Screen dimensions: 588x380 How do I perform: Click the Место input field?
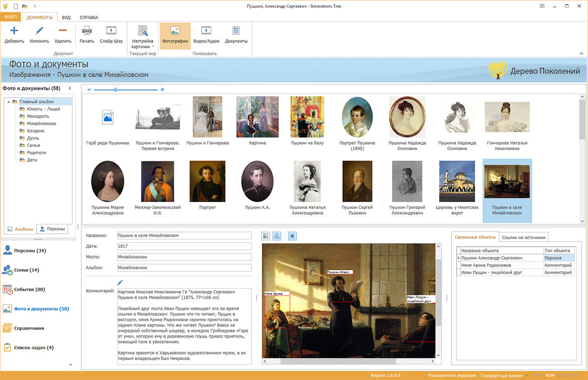coord(184,257)
